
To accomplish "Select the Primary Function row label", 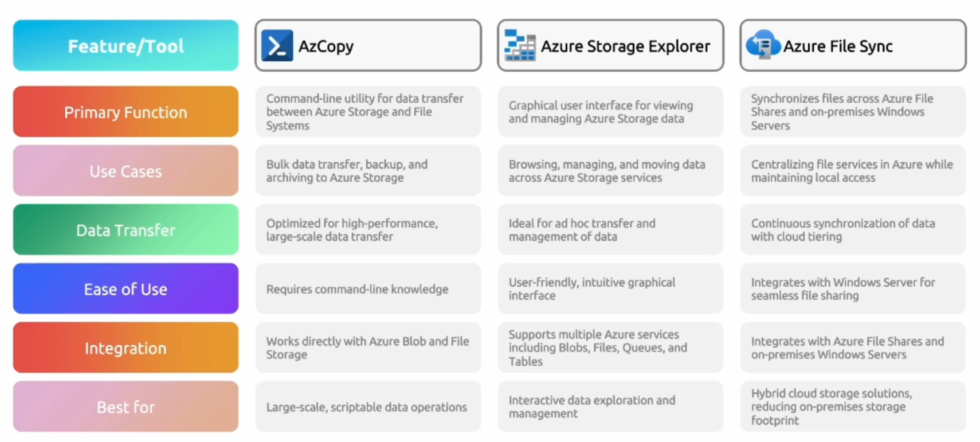I will pyautogui.click(x=126, y=112).
